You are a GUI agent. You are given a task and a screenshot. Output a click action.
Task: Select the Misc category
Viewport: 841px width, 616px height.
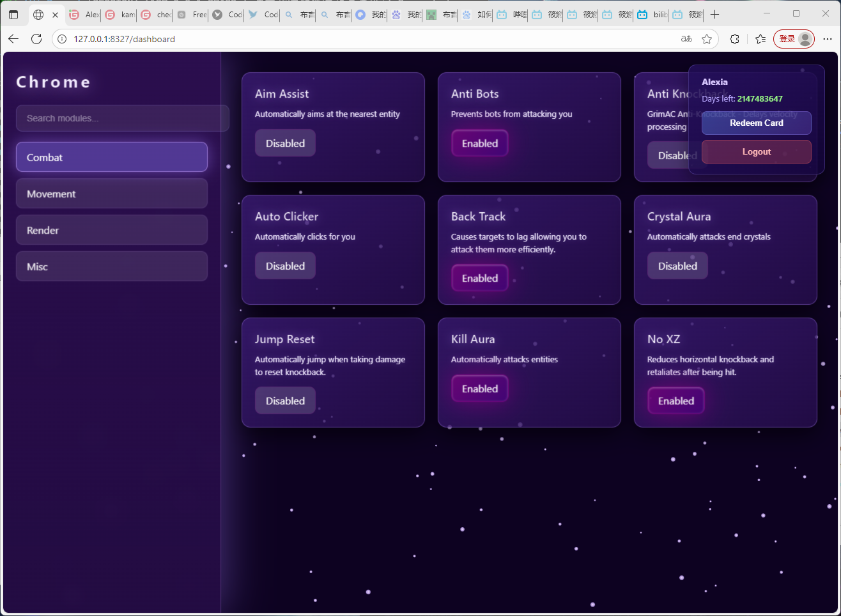tap(112, 266)
